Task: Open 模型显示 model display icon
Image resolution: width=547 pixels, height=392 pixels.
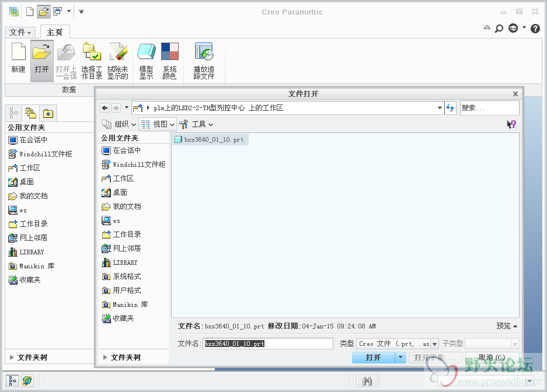Action: (x=146, y=61)
